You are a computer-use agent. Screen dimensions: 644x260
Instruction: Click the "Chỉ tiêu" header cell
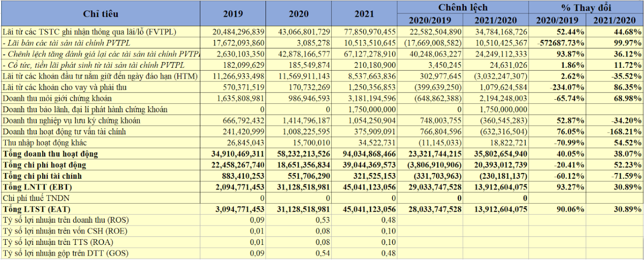click(100, 14)
